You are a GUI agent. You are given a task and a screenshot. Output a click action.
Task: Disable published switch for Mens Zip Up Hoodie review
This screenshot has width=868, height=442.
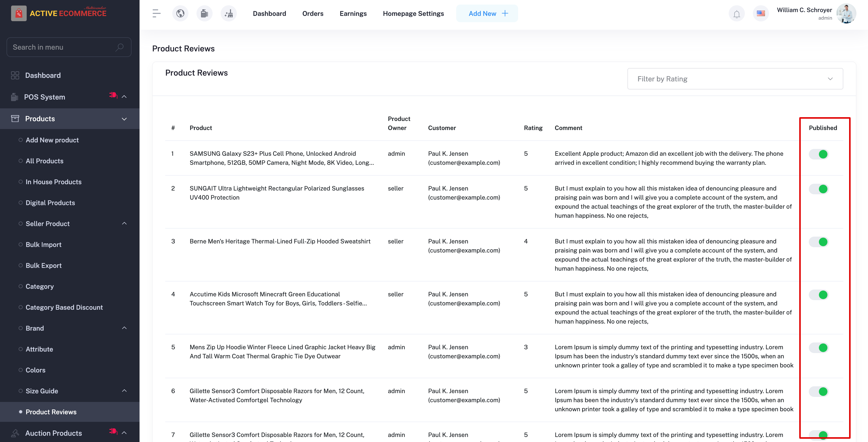pyautogui.click(x=819, y=348)
